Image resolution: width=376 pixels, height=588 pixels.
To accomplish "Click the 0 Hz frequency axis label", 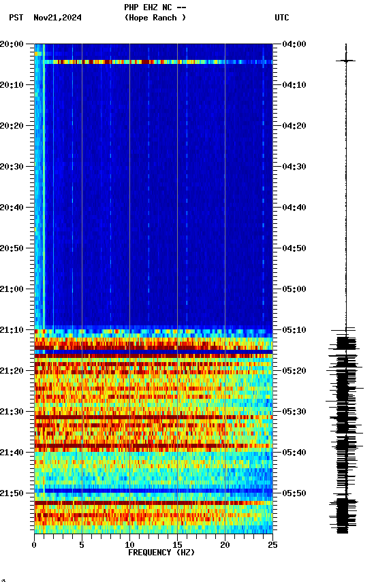I will (34, 545).
